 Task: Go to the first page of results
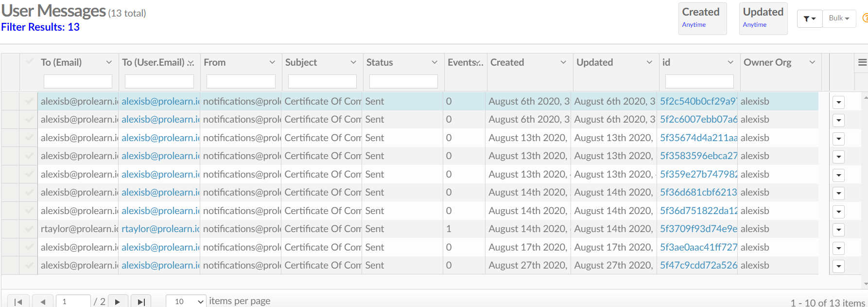[x=18, y=302]
